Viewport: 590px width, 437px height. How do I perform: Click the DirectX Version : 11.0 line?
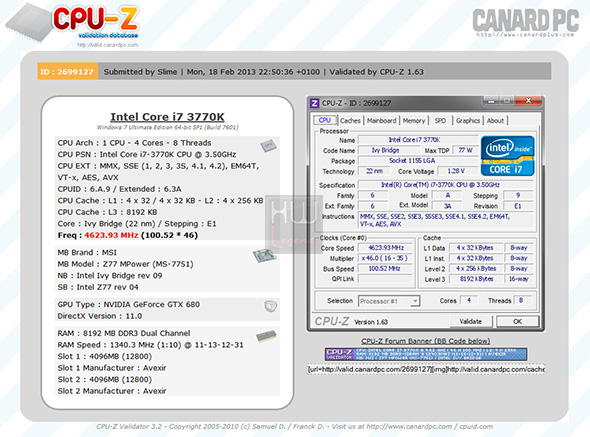100,316
